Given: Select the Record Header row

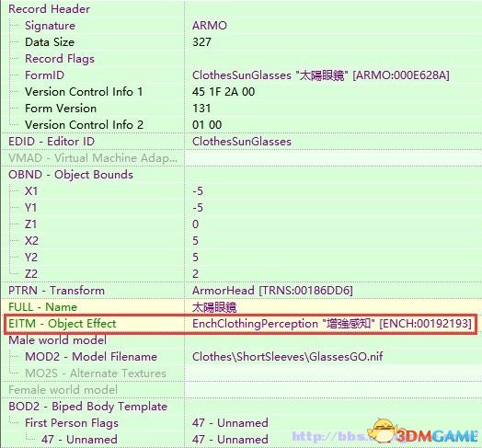Looking at the screenshot, I should 241,8.
